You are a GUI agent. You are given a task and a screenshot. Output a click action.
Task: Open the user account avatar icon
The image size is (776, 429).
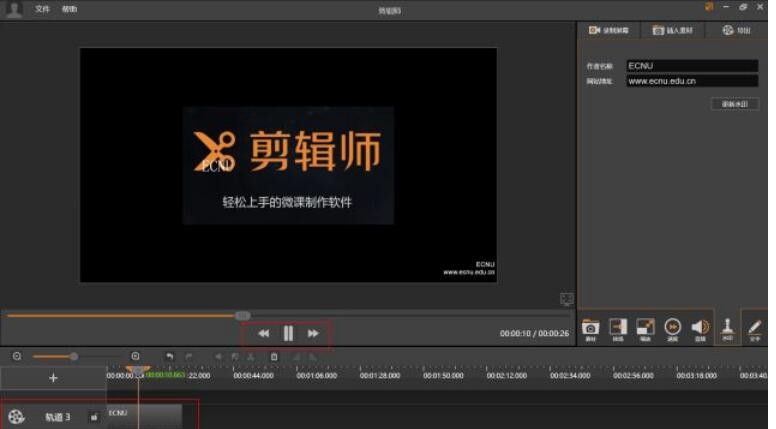(x=14, y=9)
